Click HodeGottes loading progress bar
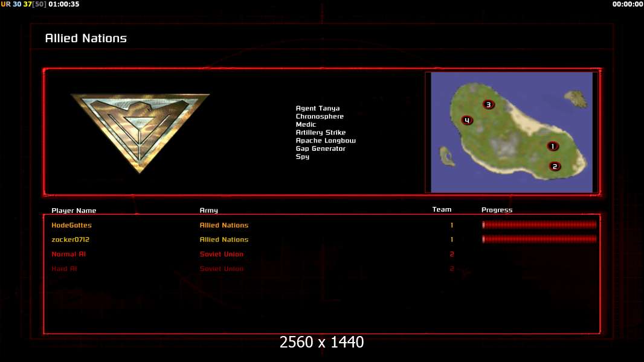The width and height of the screenshot is (644, 362). pyautogui.click(x=539, y=224)
